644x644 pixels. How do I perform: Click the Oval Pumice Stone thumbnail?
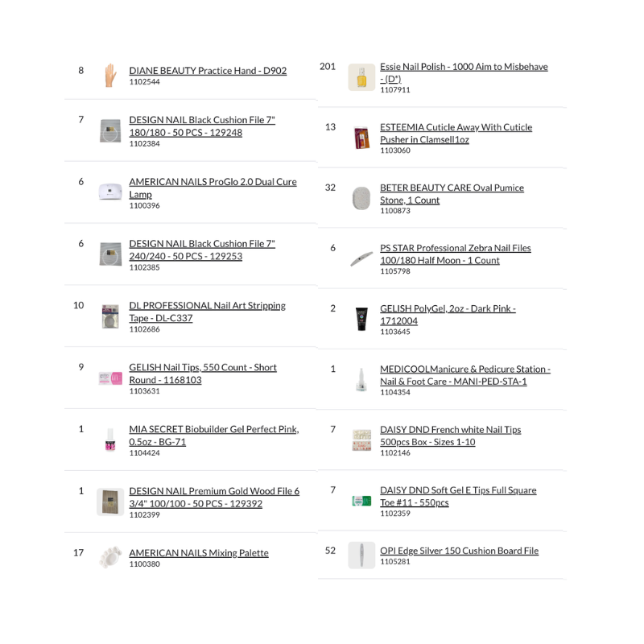[361, 198]
